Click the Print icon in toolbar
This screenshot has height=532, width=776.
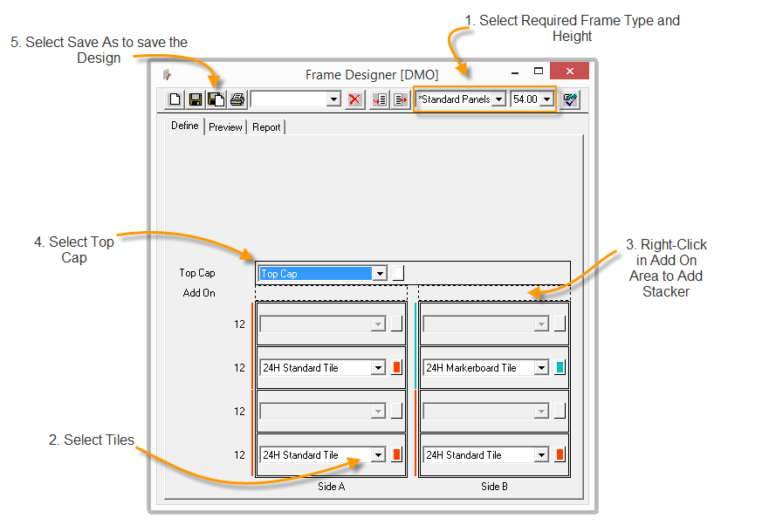237,99
